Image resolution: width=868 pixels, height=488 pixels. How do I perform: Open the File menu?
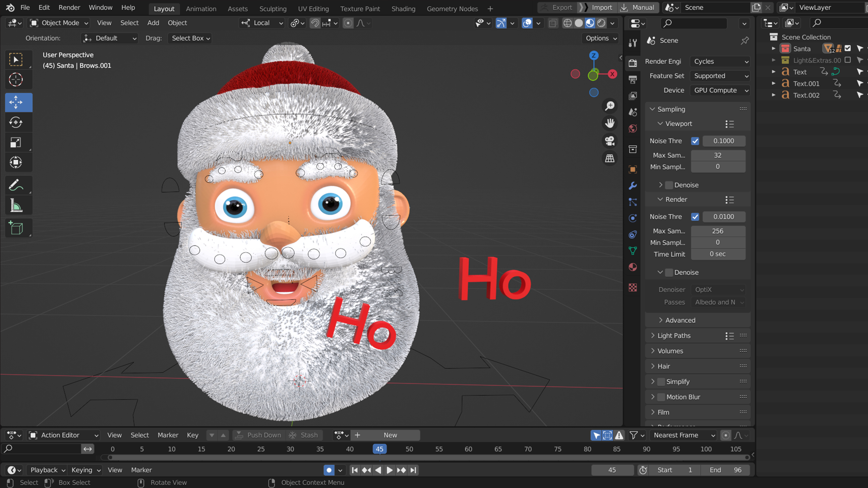(25, 7)
